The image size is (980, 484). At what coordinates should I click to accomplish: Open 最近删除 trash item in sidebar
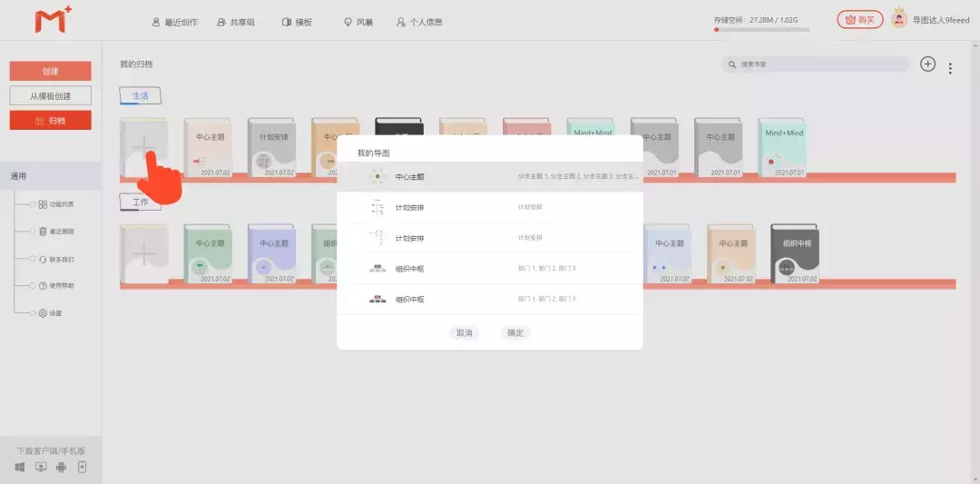[56, 232]
